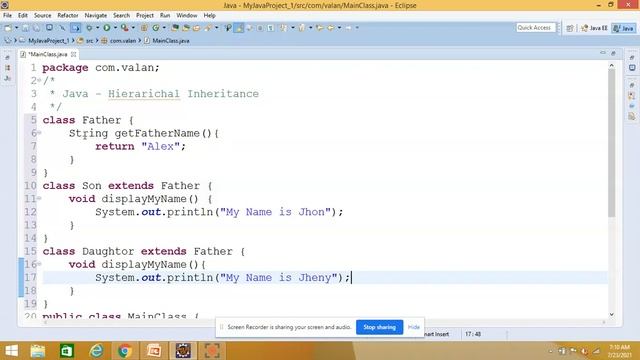Switch to the Java perspective
640x360 pixels.
tap(624, 28)
